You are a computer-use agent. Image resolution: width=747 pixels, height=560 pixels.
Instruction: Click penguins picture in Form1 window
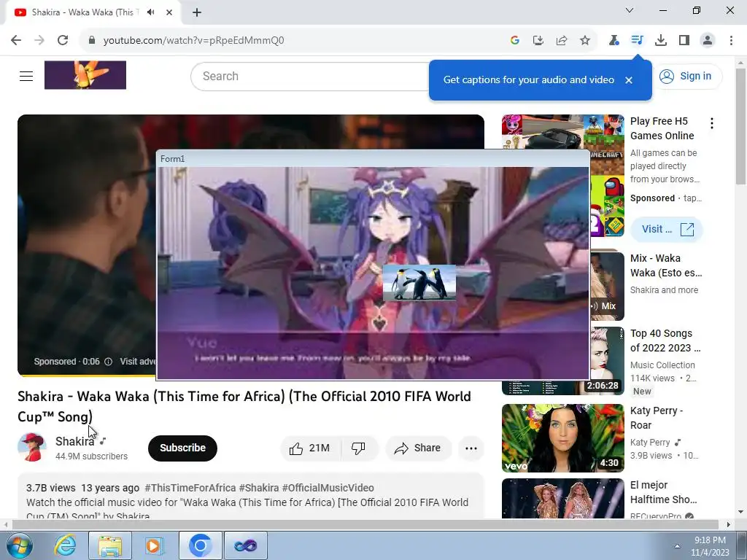coord(419,283)
